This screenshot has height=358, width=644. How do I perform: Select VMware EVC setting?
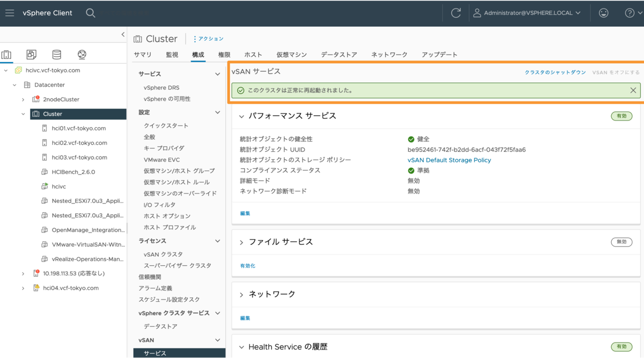tap(162, 160)
